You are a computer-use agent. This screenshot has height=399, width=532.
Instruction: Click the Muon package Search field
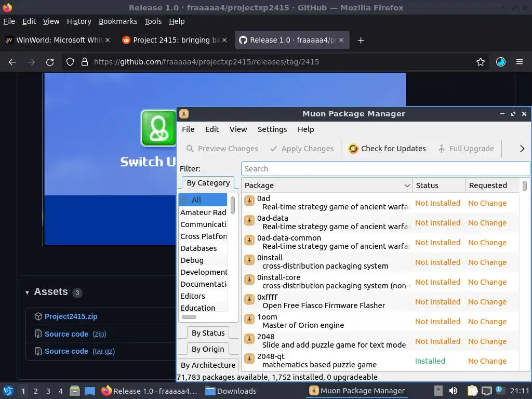[x=385, y=169]
